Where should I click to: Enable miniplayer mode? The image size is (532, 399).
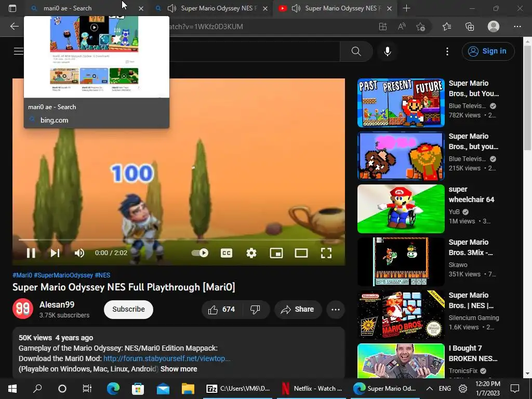pyautogui.click(x=276, y=253)
